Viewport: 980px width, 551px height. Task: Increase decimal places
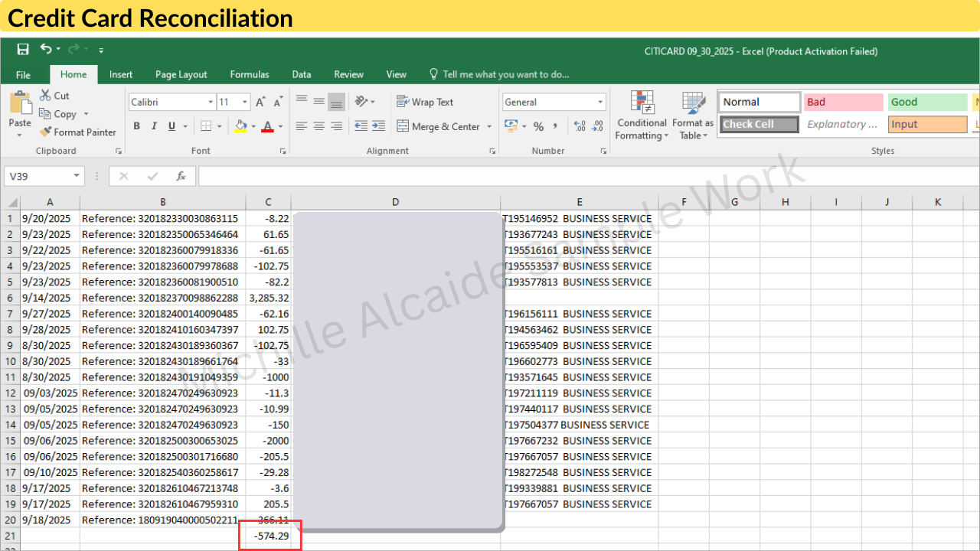coord(579,126)
